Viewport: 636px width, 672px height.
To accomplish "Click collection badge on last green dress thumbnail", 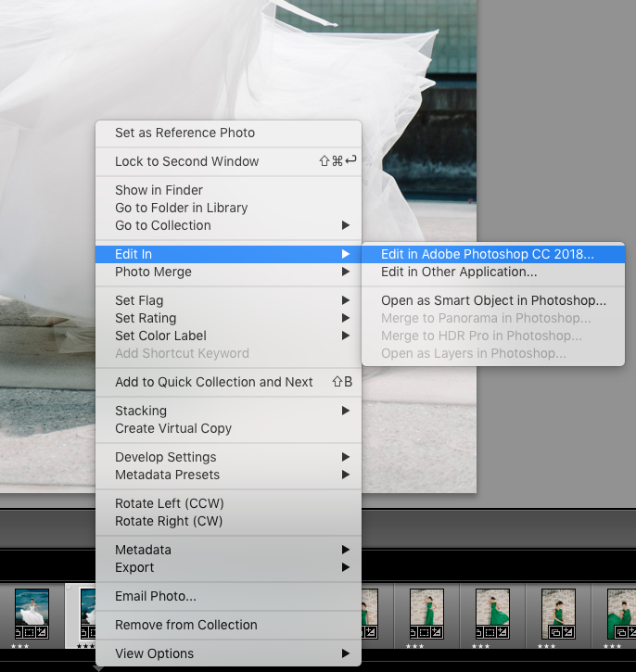I will [x=621, y=632].
